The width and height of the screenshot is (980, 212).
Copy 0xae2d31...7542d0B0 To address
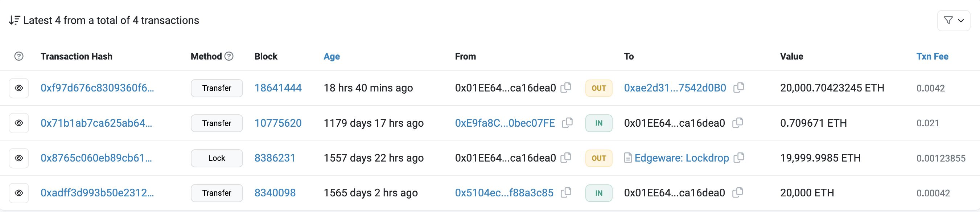click(738, 87)
